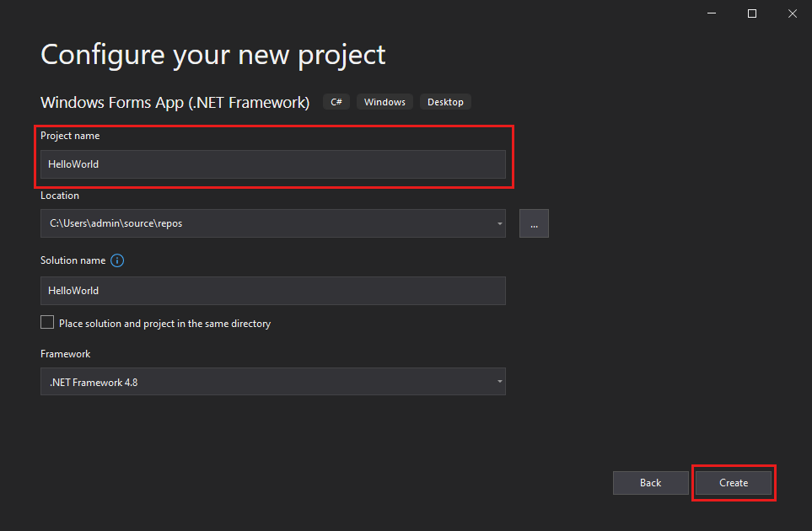Click the maximize icon in the title bar
Viewport: 812px width, 531px height.
coord(751,13)
